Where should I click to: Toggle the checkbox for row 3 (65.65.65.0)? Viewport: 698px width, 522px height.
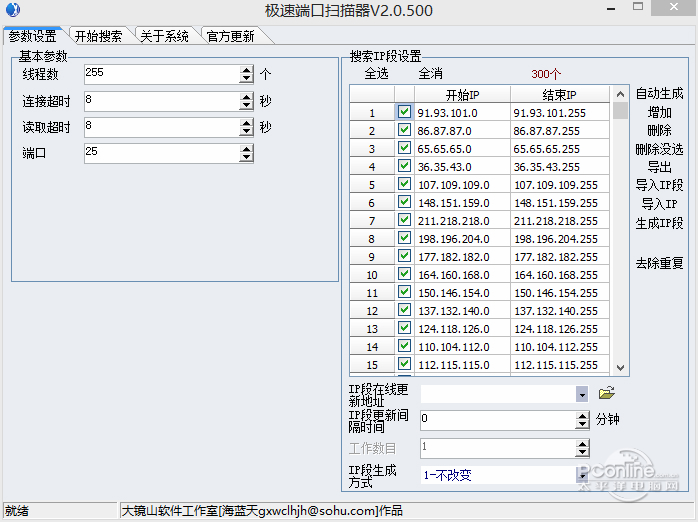tap(404, 148)
